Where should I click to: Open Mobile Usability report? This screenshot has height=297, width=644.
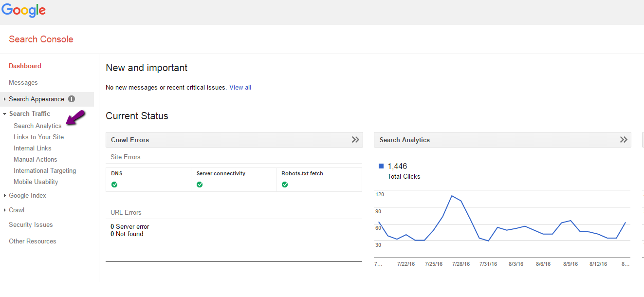pos(36,182)
